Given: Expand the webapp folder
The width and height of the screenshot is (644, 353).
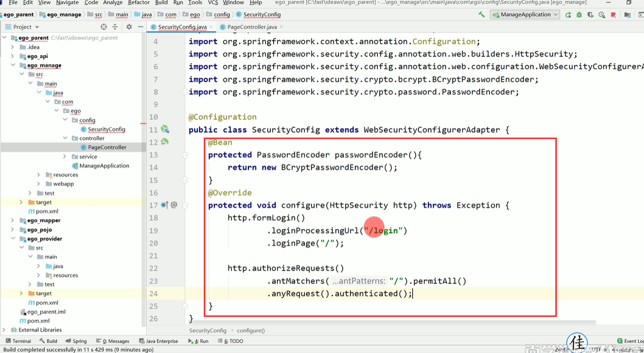Looking at the screenshot, I should click(x=39, y=184).
